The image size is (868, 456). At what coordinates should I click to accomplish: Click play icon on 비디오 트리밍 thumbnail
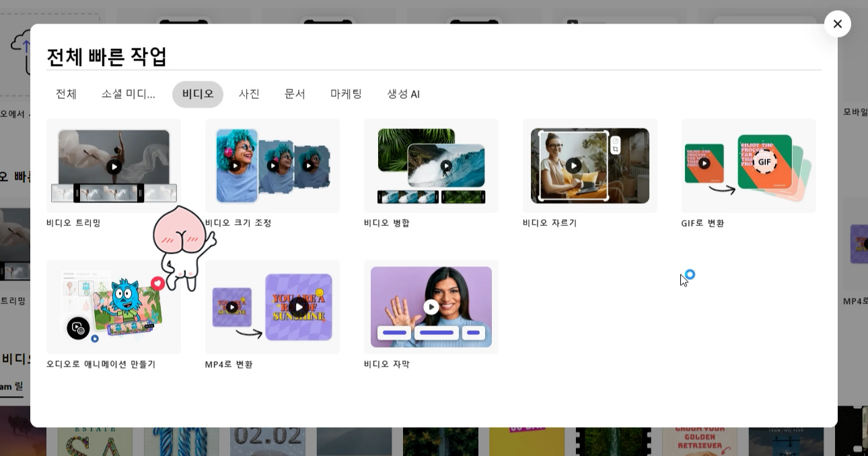pyautogui.click(x=114, y=166)
